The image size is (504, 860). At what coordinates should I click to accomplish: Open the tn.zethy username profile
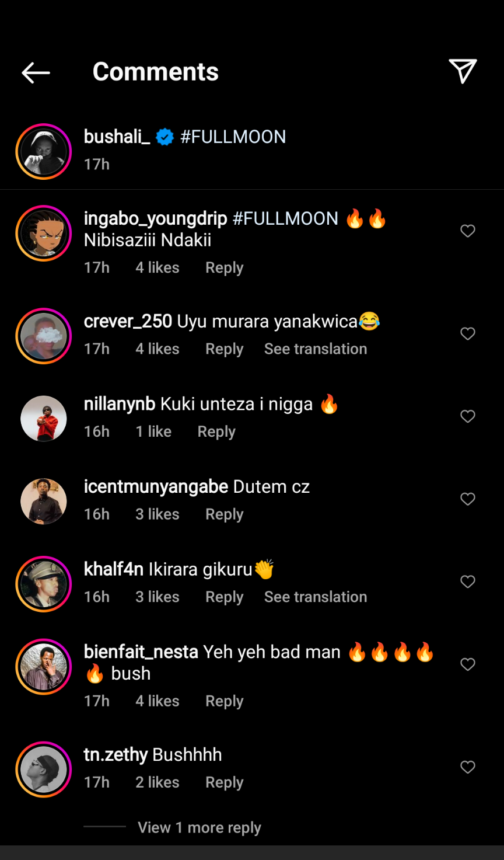[x=116, y=755]
